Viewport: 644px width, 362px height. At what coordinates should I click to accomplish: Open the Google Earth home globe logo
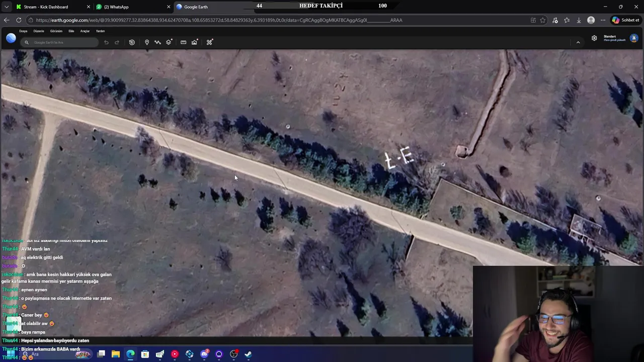click(x=11, y=38)
